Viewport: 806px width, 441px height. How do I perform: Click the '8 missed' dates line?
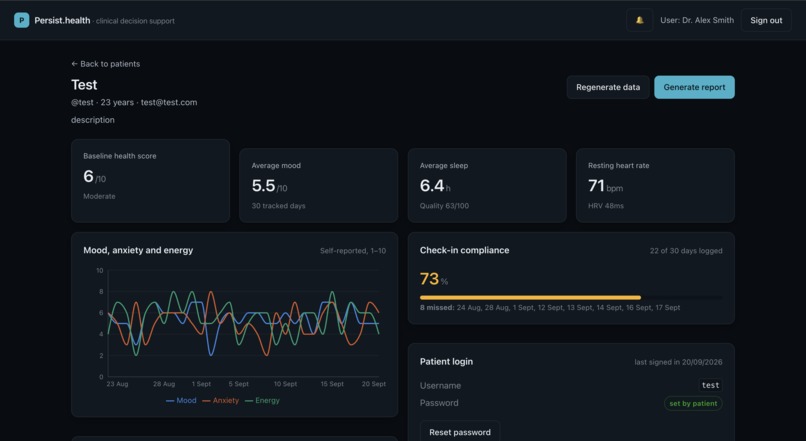tap(550, 307)
